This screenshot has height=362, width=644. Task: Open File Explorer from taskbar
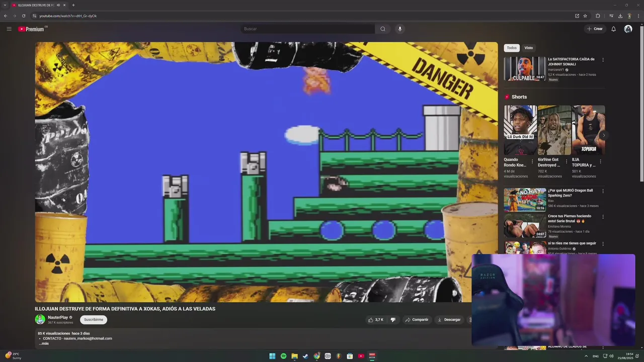pos(294,356)
